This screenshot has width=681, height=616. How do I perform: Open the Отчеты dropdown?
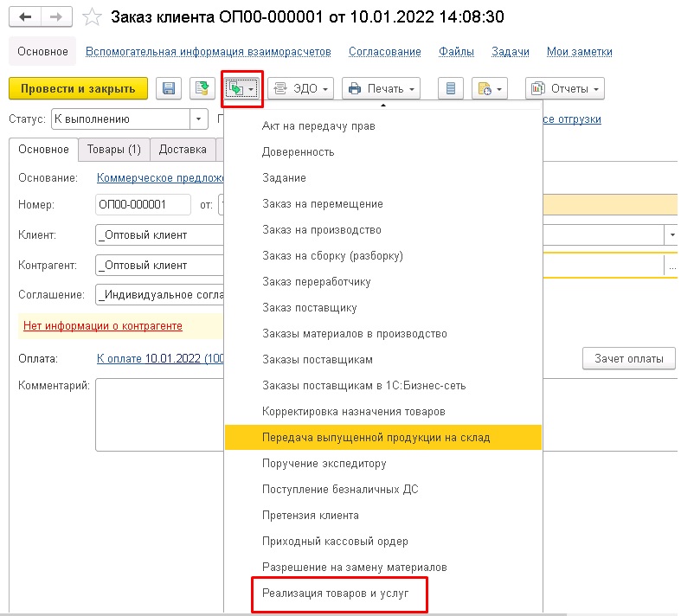tap(564, 88)
